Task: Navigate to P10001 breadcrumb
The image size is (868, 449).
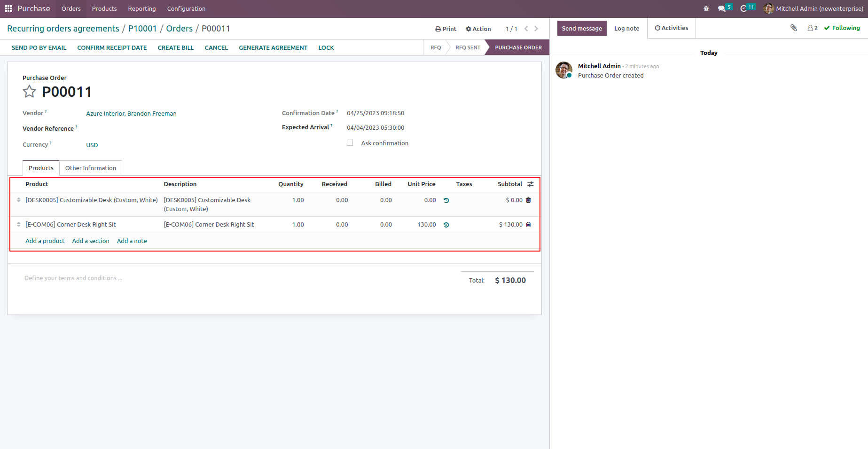Action: pyautogui.click(x=142, y=29)
